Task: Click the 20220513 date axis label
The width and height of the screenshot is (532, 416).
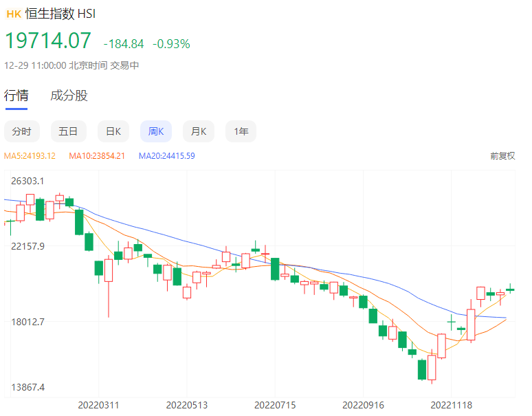Action: coord(186,405)
